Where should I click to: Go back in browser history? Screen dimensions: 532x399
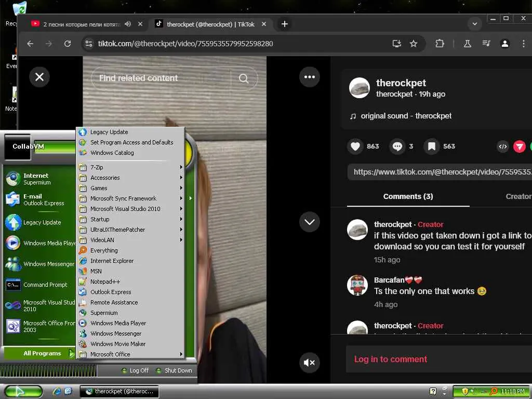(x=30, y=44)
